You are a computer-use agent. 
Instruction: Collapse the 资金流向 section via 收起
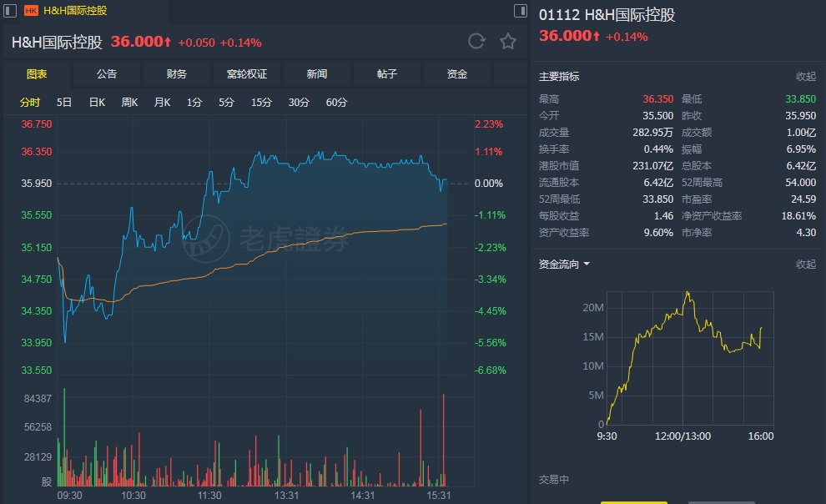click(805, 265)
